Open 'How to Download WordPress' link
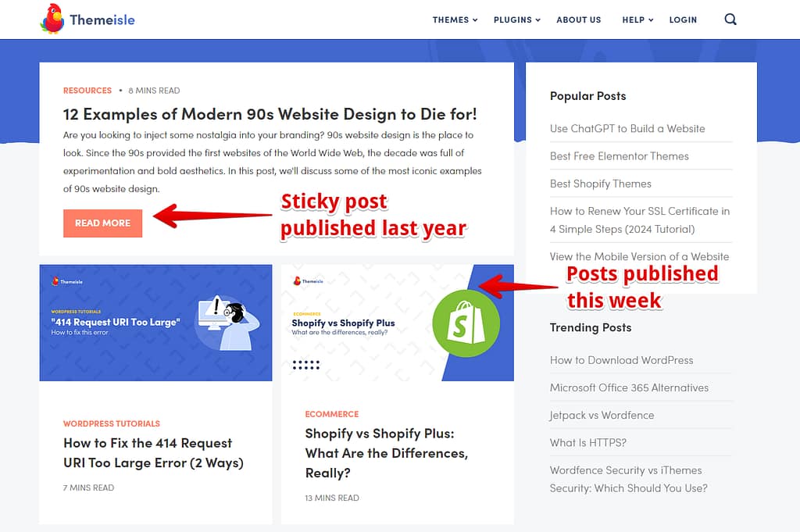This screenshot has width=800, height=532. 622,360
